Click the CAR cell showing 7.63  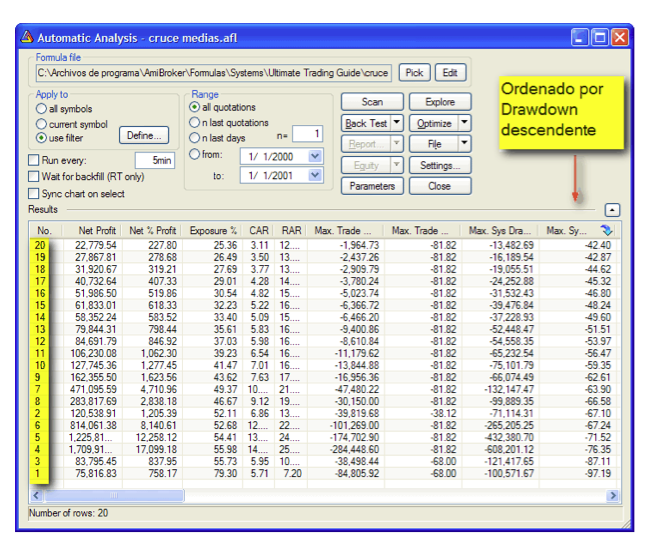tap(260, 377)
